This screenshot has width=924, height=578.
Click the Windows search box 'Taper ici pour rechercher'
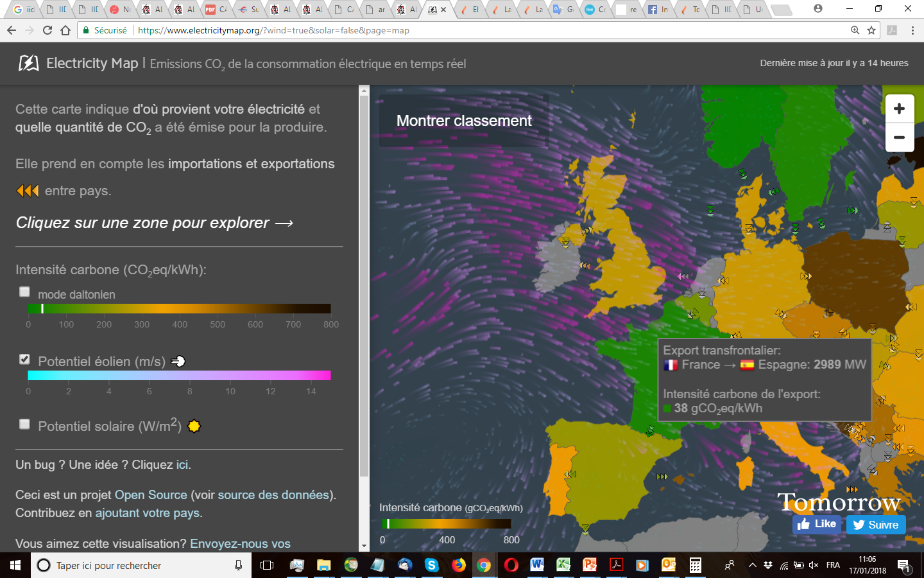click(x=141, y=565)
